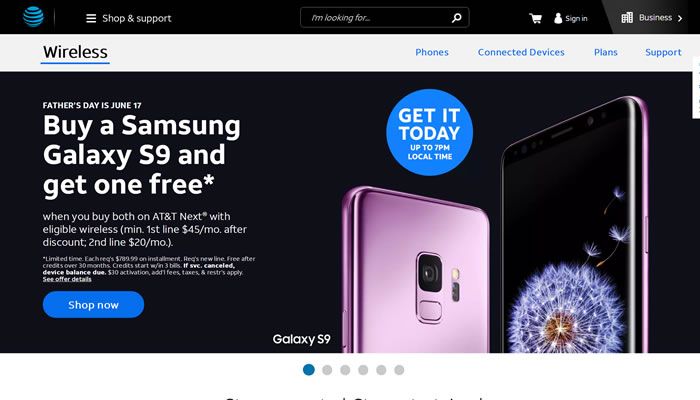This screenshot has height=400, width=700.
Task: Select the first carousel dot
Action: [x=308, y=370]
